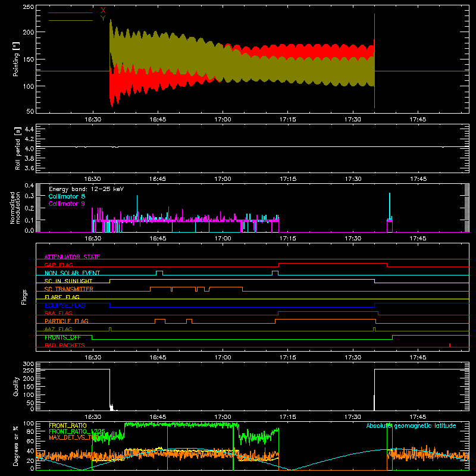Click the 17:30 label under the Flags plot

[353, 358]
